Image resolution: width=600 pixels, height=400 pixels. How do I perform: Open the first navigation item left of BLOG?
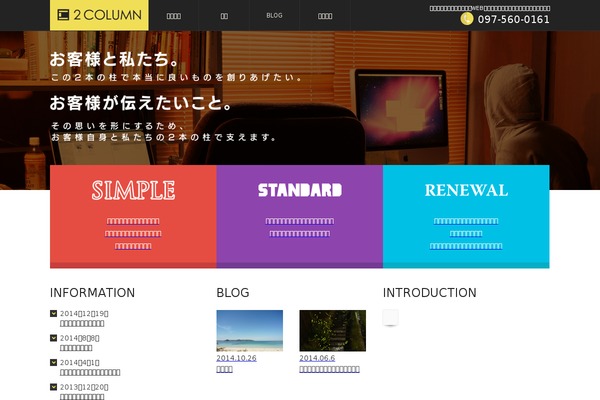click(174, 15)
